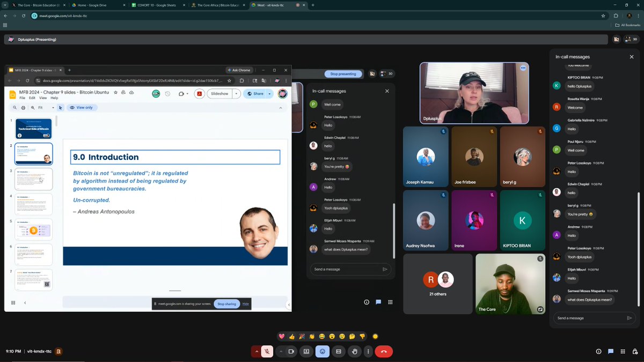The image size is (644, 362).
Task: Click the View only mode chip
Action: click(81, 107)
